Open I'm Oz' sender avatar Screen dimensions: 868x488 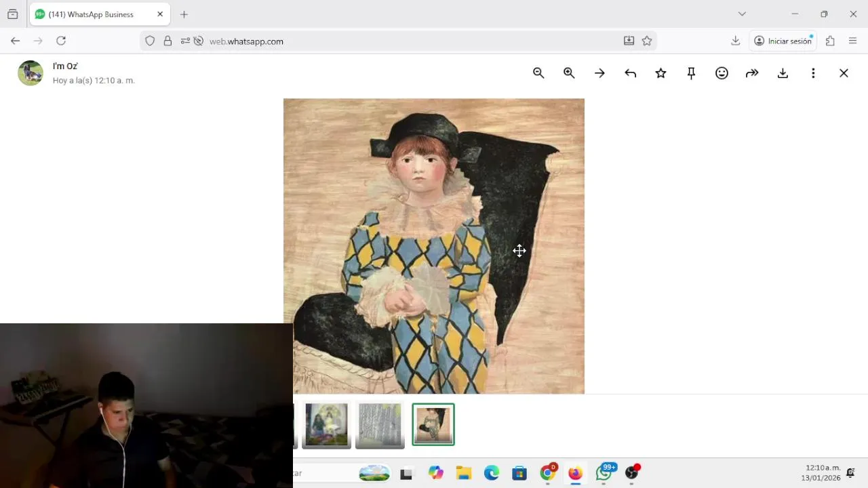(x=31, y=73)
